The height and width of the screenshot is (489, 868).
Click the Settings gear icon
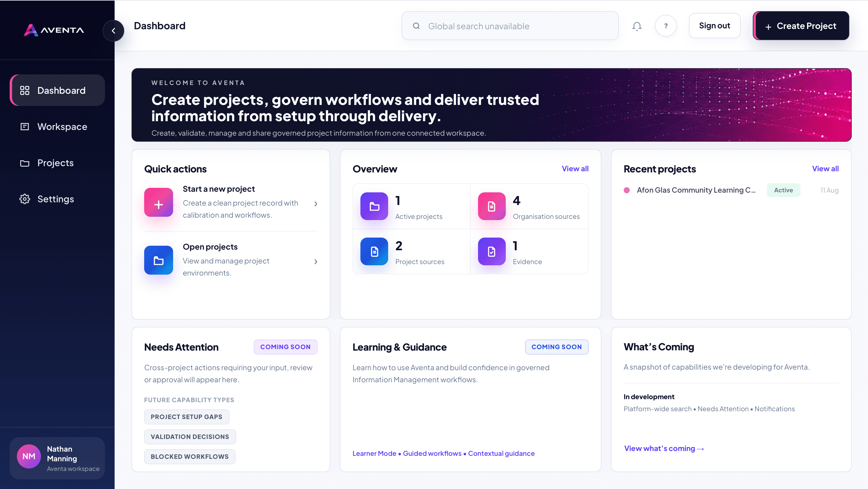click(25, 199)
